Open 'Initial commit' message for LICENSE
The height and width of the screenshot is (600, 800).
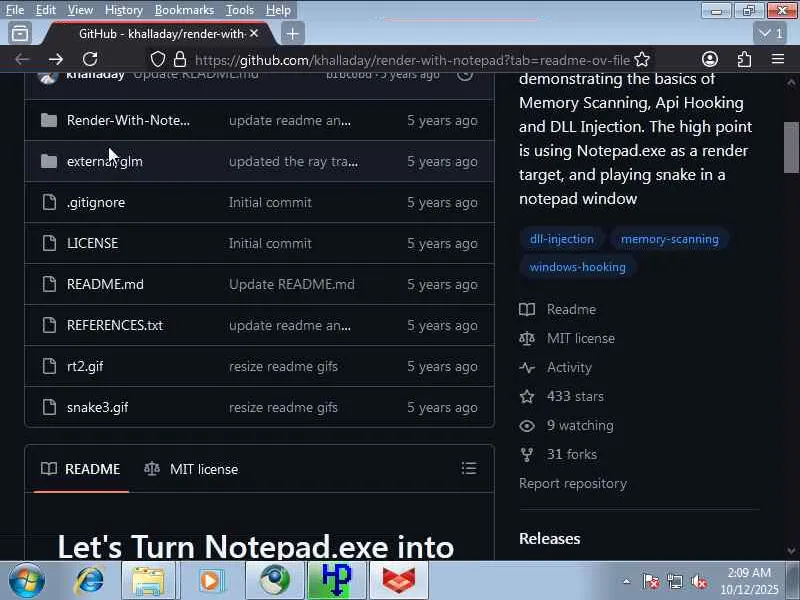point(270,243)
